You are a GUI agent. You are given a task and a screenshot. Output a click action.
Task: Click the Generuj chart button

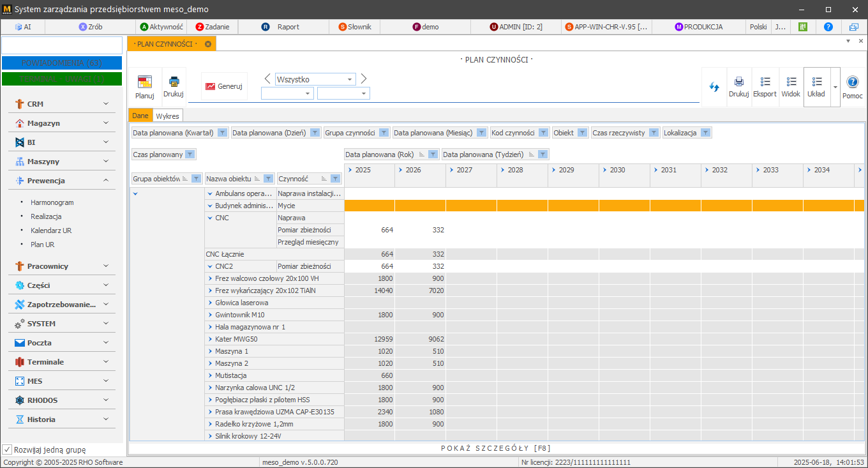coord(224,86)
